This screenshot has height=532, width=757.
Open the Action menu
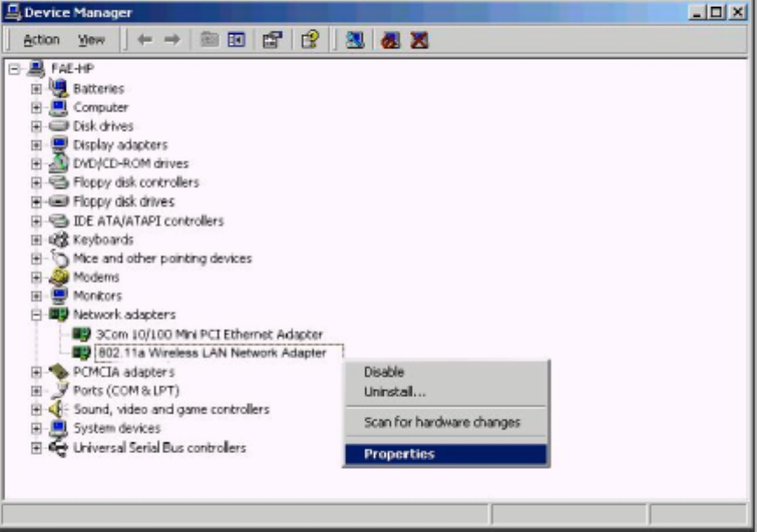41,39
